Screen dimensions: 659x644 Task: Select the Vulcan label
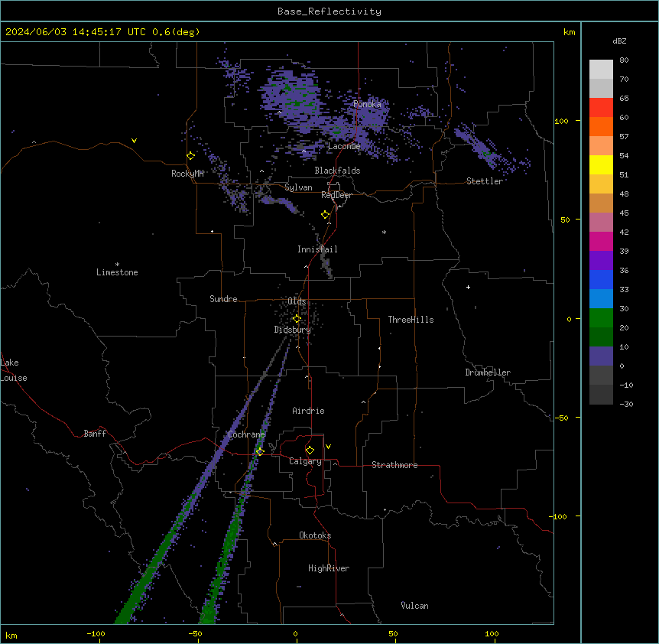coord(415,606)
